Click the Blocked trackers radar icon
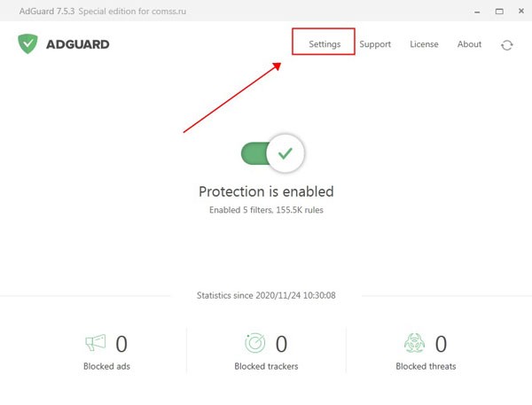This screenshot has height=405, width=532. 254,342
